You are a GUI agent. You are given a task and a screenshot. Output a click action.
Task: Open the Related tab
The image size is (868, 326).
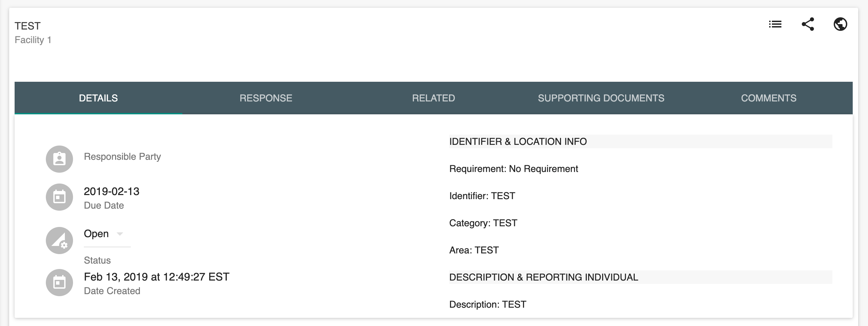tap(433, 98)
